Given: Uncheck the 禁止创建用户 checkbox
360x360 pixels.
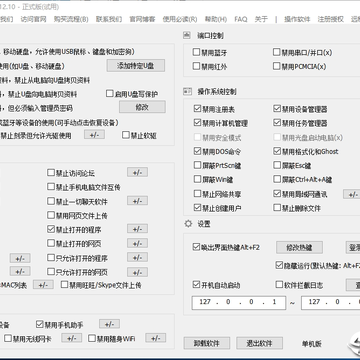Looking at the screenshot, I should tap(197, 208).
